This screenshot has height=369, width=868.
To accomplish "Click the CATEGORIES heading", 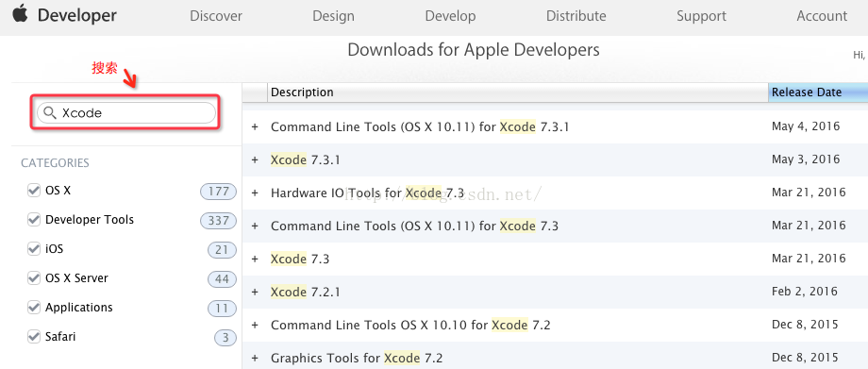I will (55, 163).
